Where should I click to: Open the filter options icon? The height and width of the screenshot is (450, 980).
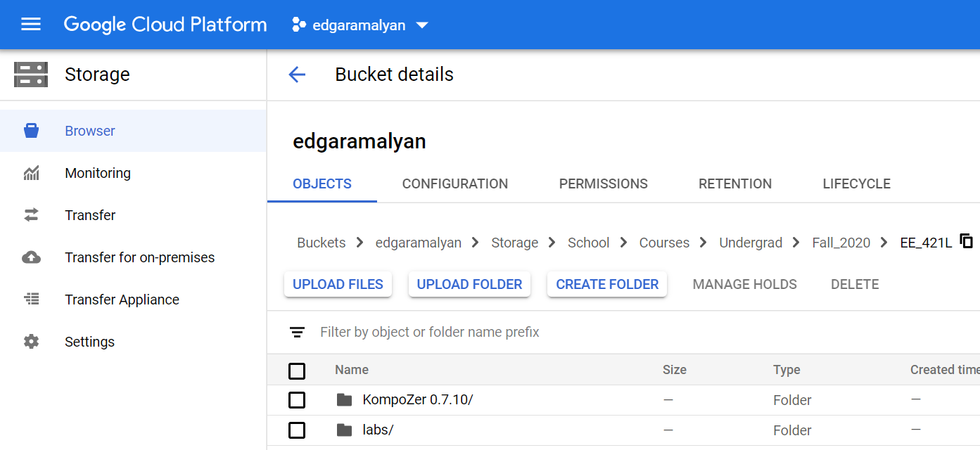[x=298, y=332]
